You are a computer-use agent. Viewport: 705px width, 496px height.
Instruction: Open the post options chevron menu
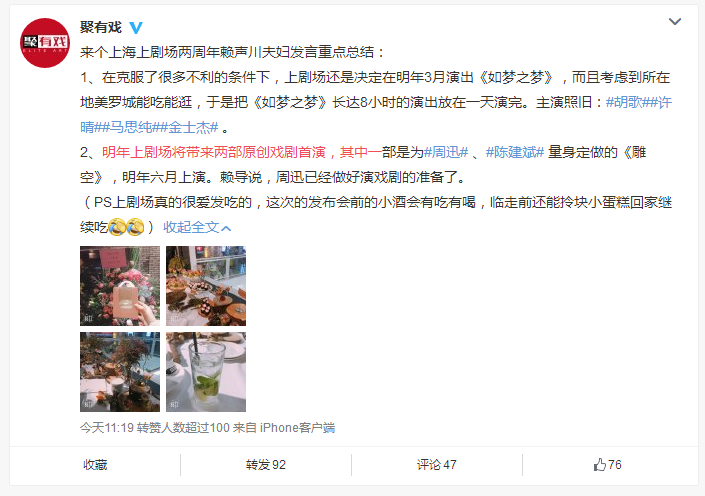pyautogui.click(x=674, y=22)
